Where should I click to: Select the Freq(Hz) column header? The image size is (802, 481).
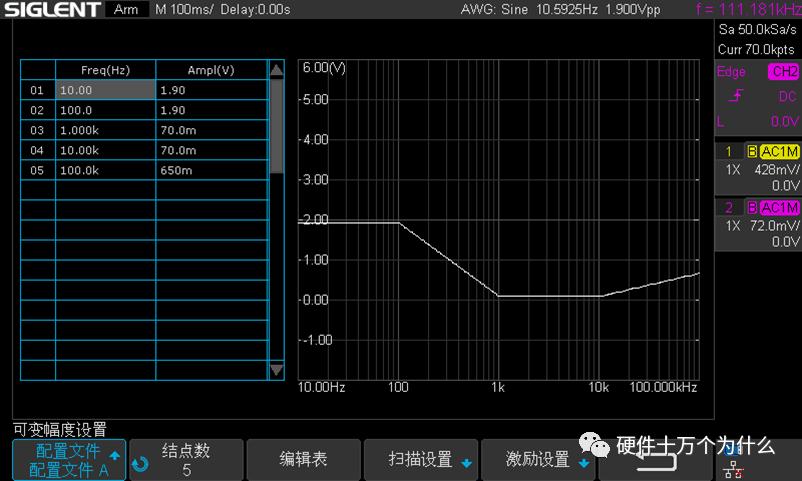coord(105,70)
